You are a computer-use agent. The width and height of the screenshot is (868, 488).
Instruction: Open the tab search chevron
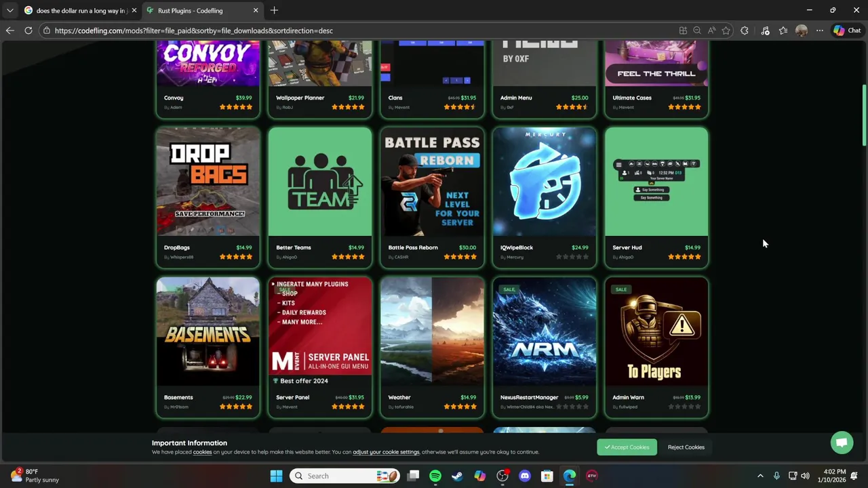click(x=9, y=10)
